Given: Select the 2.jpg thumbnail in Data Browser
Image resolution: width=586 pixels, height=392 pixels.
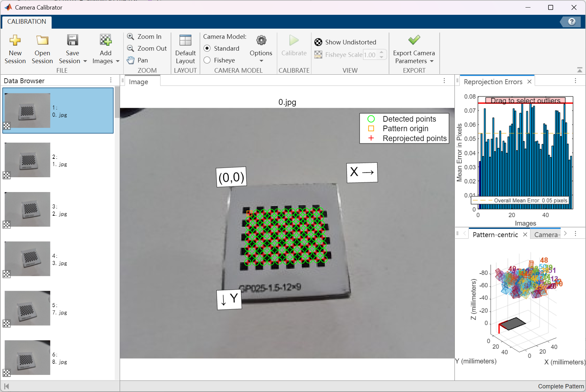Looking at the screenshot, I should coord(28,209).
